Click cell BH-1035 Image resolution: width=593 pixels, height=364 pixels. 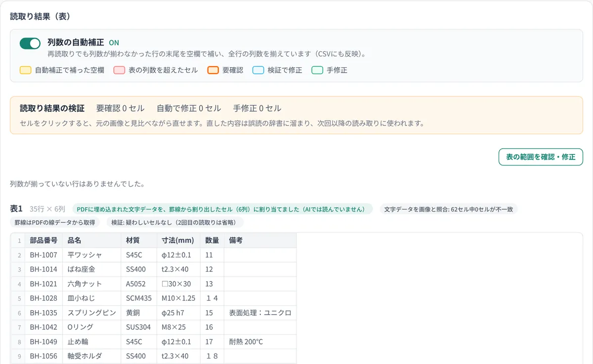point(43,313)
